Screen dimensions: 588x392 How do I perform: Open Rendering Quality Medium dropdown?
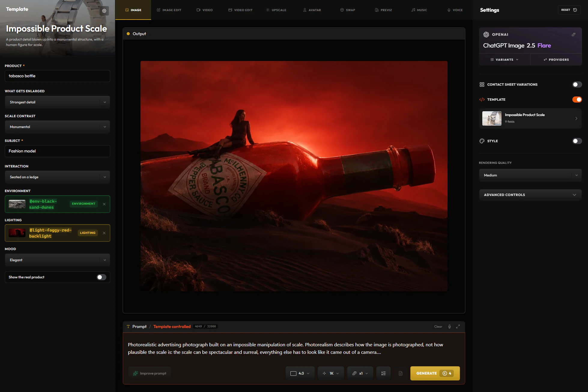coord(530,175)
